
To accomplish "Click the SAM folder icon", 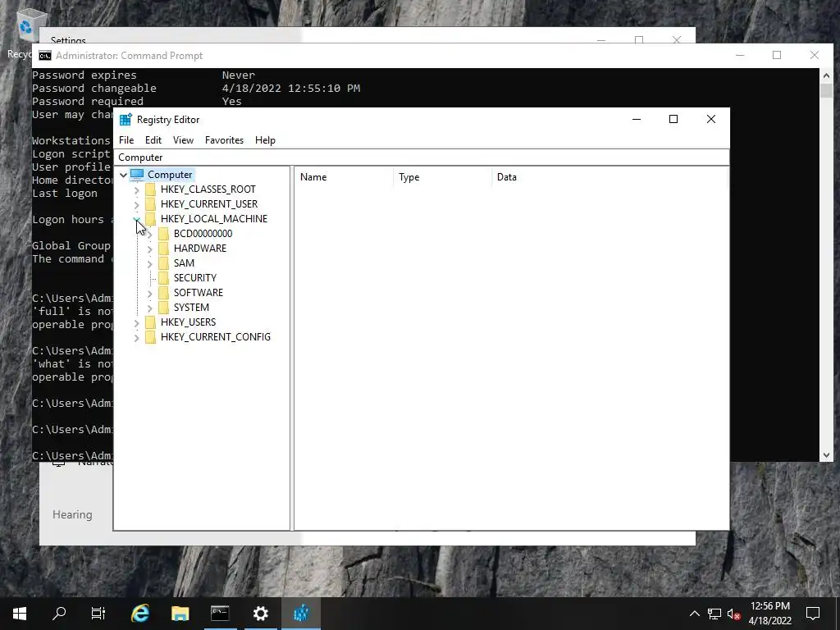I will tap(163, 263).
